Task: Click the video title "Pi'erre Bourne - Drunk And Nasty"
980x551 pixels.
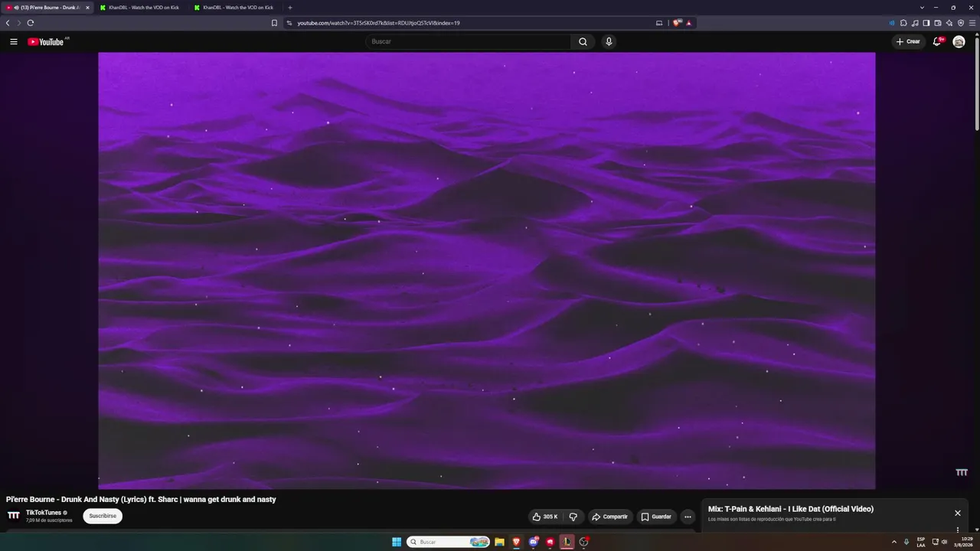Action: click(141, 500)
